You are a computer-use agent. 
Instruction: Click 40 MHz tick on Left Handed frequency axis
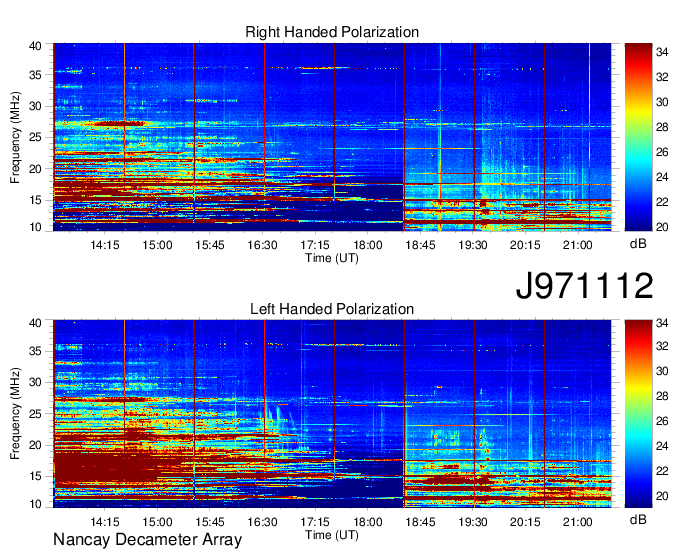point(35,323)
